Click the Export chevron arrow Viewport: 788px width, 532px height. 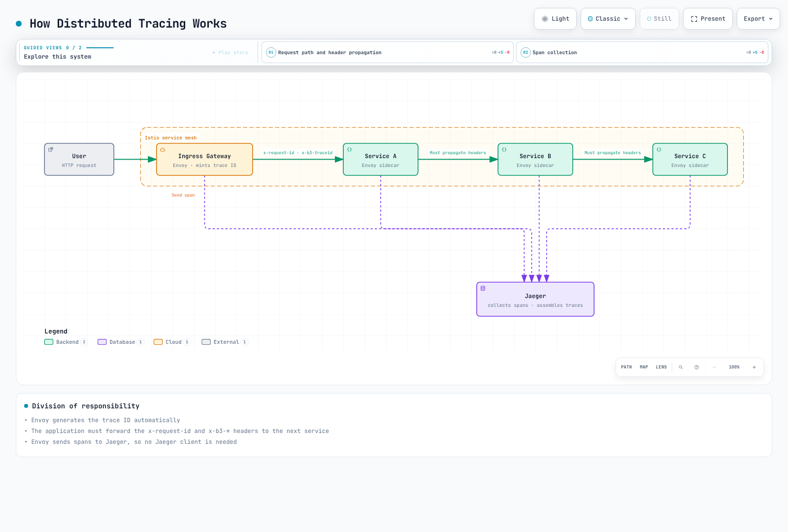771,19
